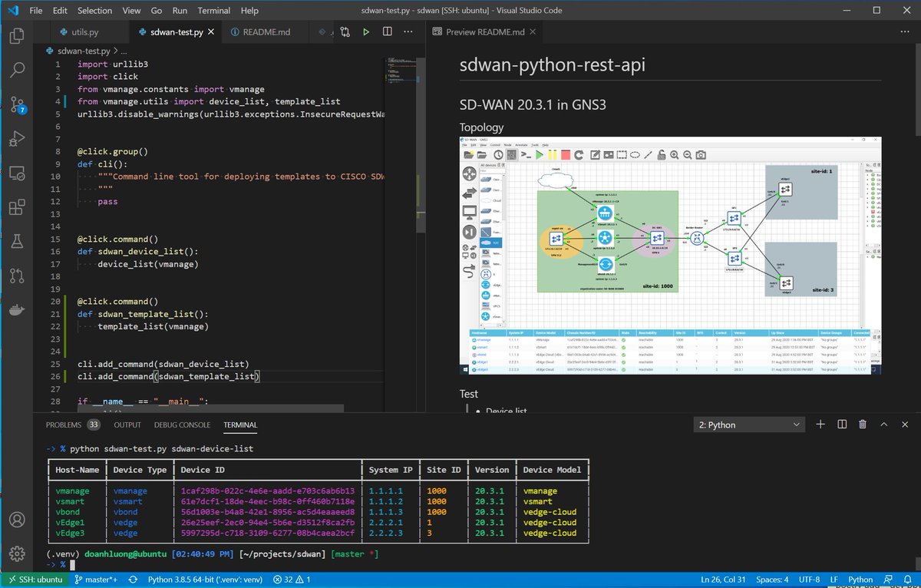Viewport: 921px width, 588px height.
Task: Open the Selection menu
Action: [94, 11]
